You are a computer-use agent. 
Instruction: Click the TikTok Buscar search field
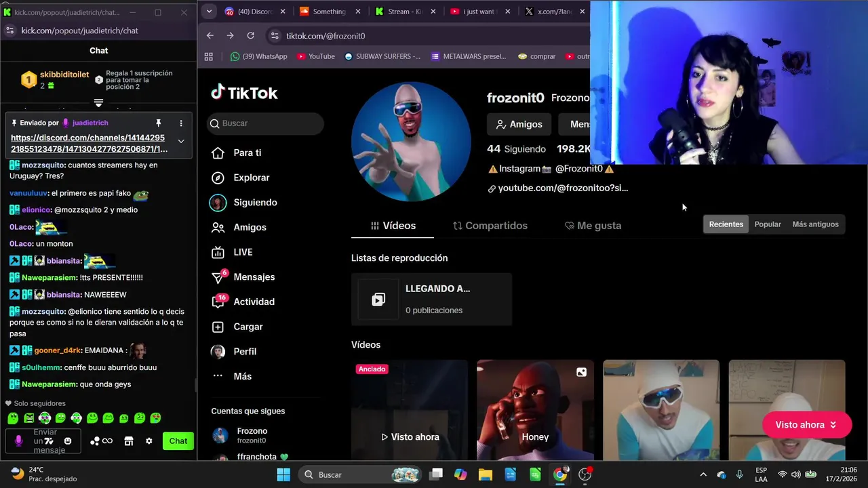click(x=265, y=123)
